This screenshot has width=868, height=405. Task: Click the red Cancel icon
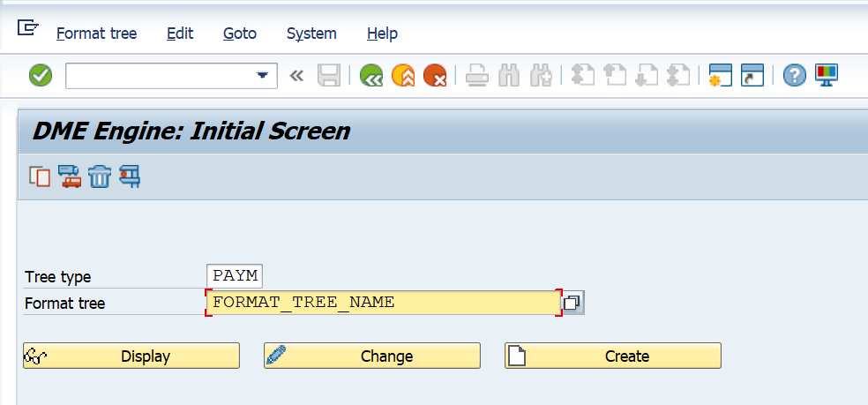tap(435, 75)
